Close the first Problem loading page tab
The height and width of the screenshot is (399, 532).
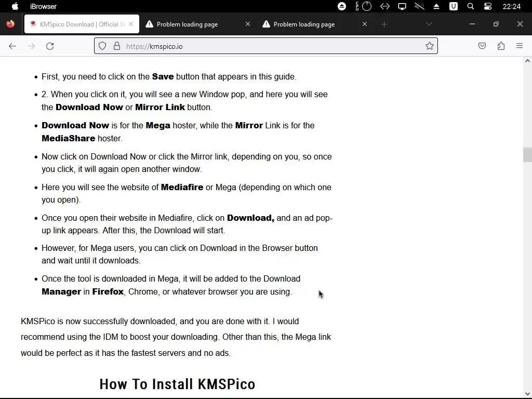(x=248, y=24)
